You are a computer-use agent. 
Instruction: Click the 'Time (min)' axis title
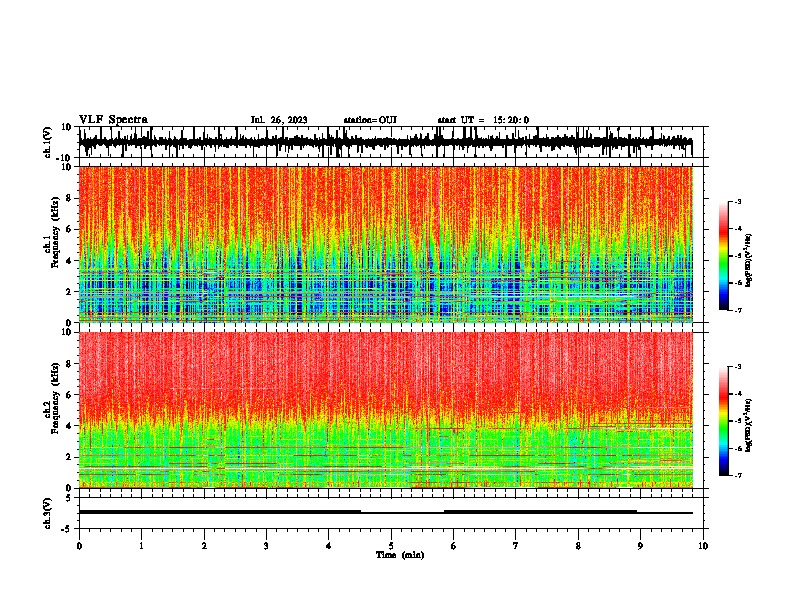click(x=400, y=555)
